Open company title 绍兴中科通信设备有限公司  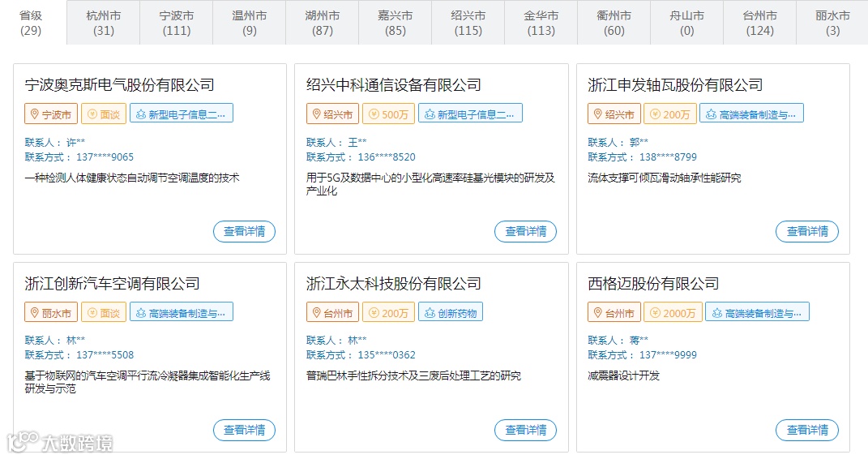tap(394, 84)
